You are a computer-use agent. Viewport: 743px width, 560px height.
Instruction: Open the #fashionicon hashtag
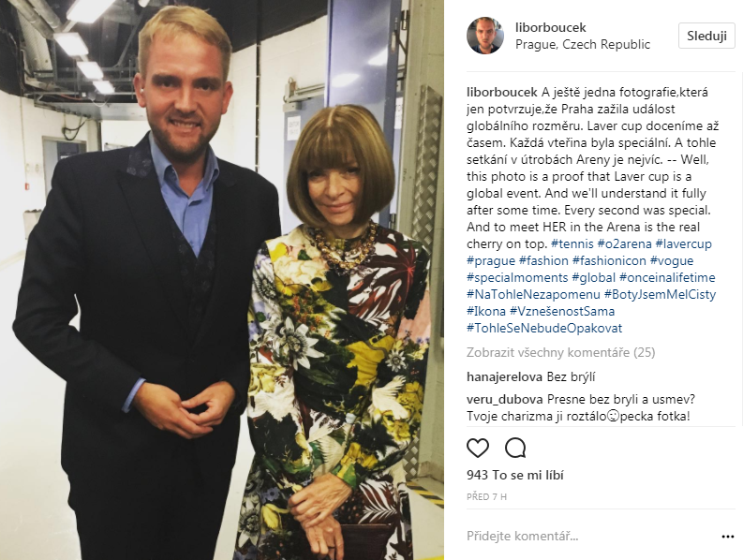(609, 260)
